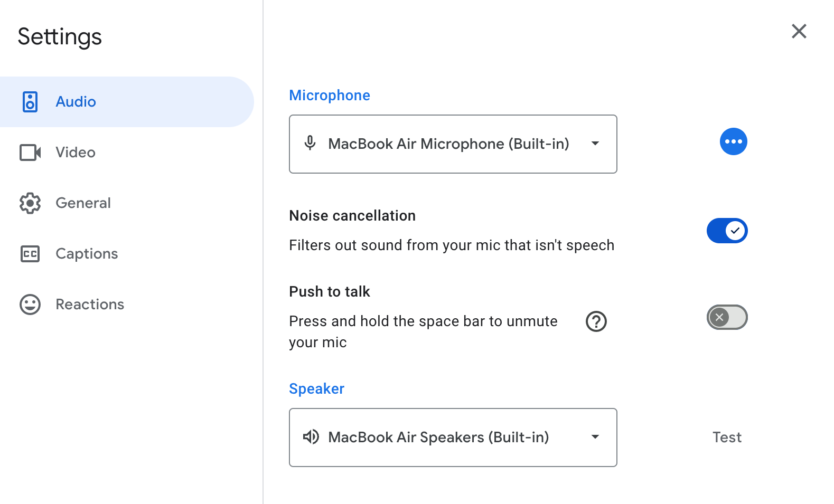The height and width of the screenshot is (504, 834).
Task: Click the speaker dropdown arrow
Action: (x=595, y=437)
